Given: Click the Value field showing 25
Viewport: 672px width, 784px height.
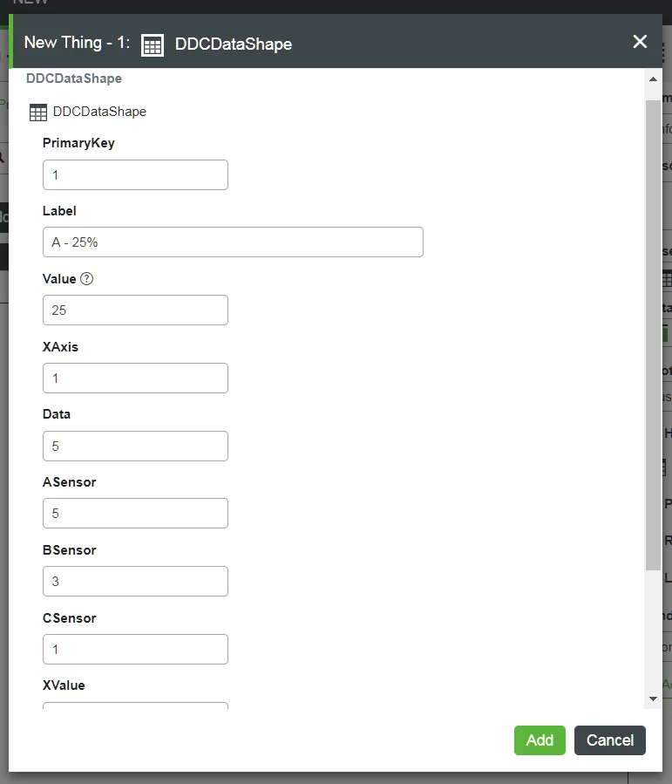Looking at the screenshot, I should [135, 310].
